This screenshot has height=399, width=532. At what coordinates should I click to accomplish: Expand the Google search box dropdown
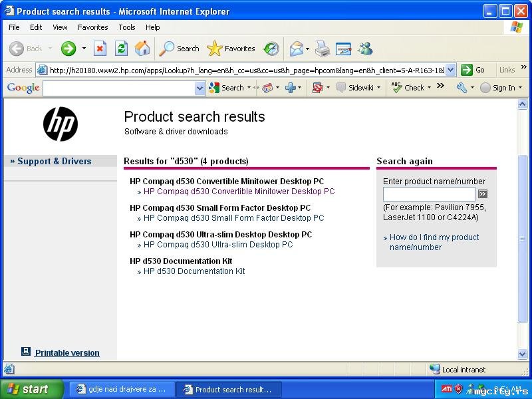pos(200,88)
